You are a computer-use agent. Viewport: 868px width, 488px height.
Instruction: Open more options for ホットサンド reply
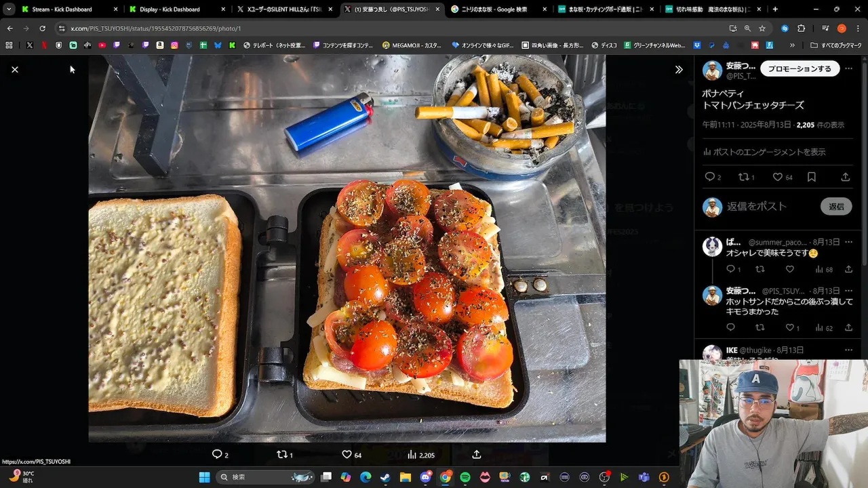click(x=848, y=291)
